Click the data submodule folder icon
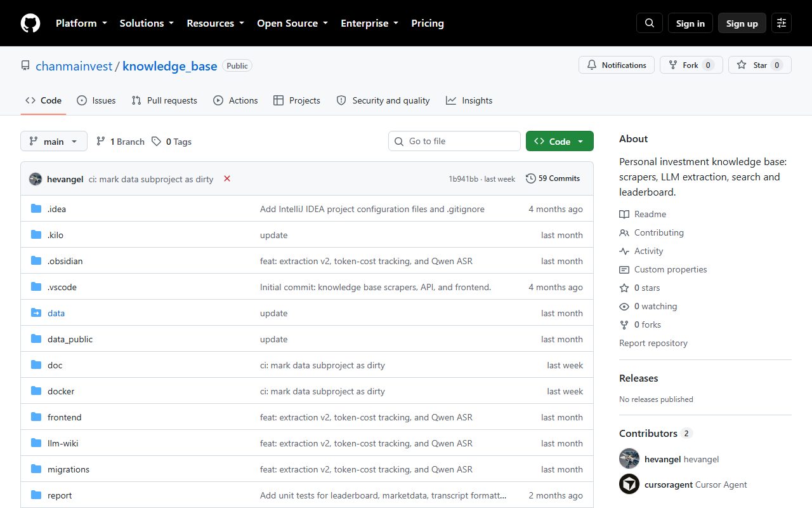The height and width of the screenshot is (508, 812). click(36, 313)
